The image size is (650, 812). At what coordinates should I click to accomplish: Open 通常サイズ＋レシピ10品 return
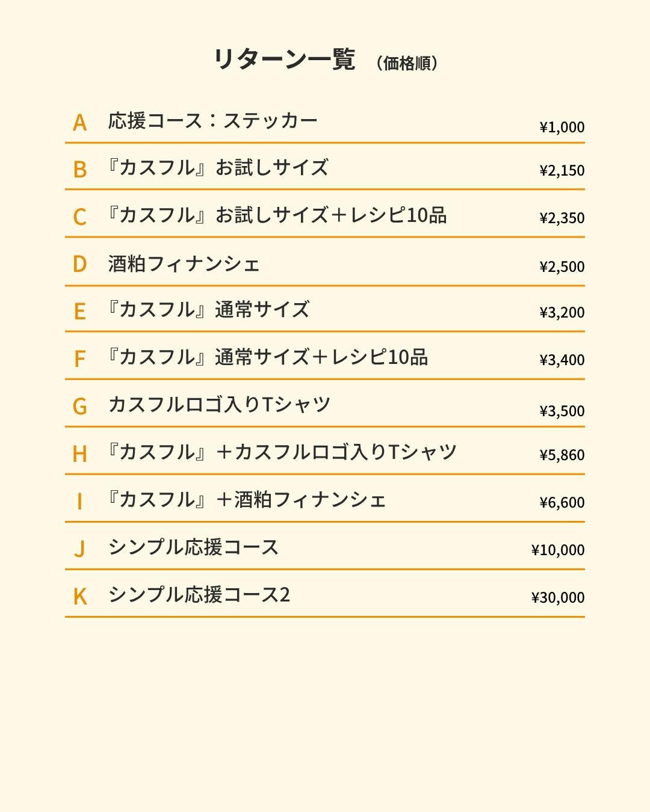[x=267, y=357]
